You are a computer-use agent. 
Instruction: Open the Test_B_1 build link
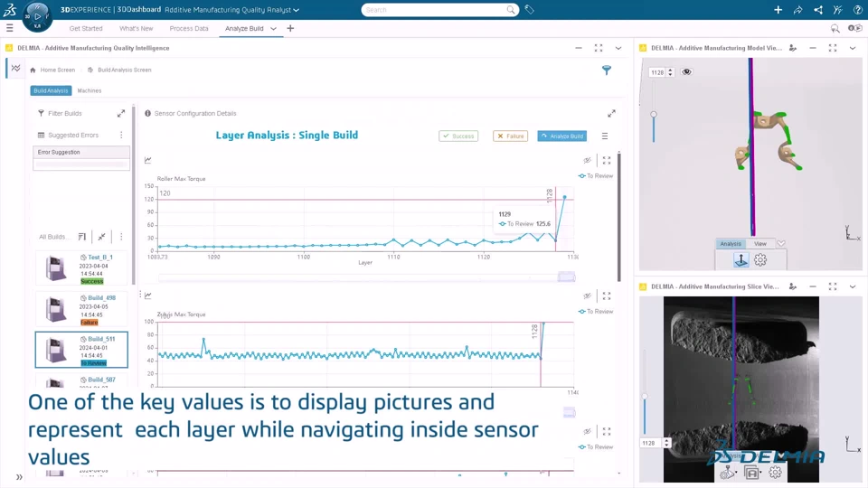tap(100, 258)
